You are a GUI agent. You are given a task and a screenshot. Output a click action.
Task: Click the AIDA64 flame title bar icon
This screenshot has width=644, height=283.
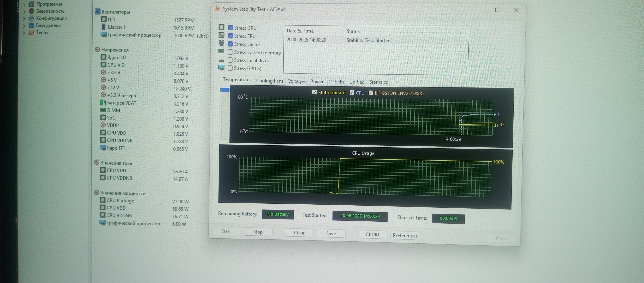pos(217,9)
